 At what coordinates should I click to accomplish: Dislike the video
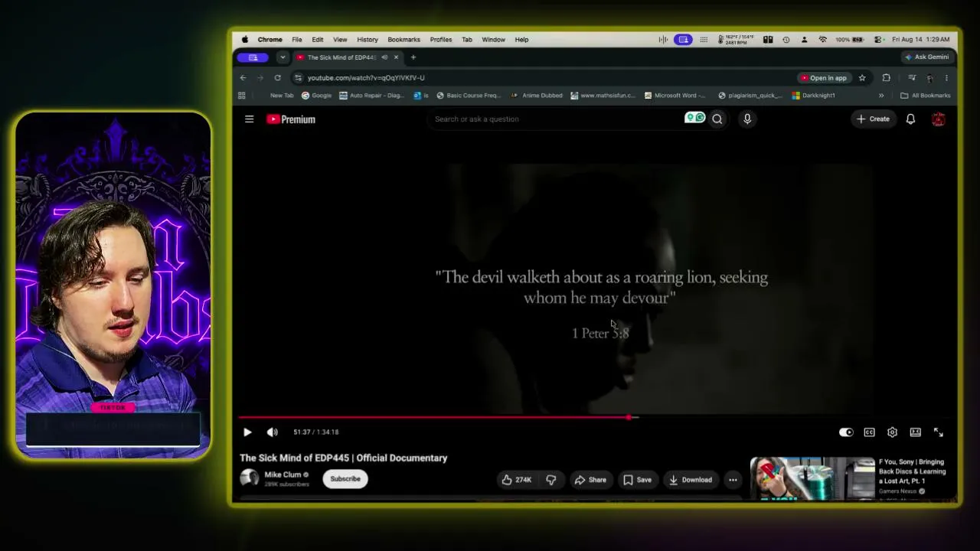click(x=550, y=480)
